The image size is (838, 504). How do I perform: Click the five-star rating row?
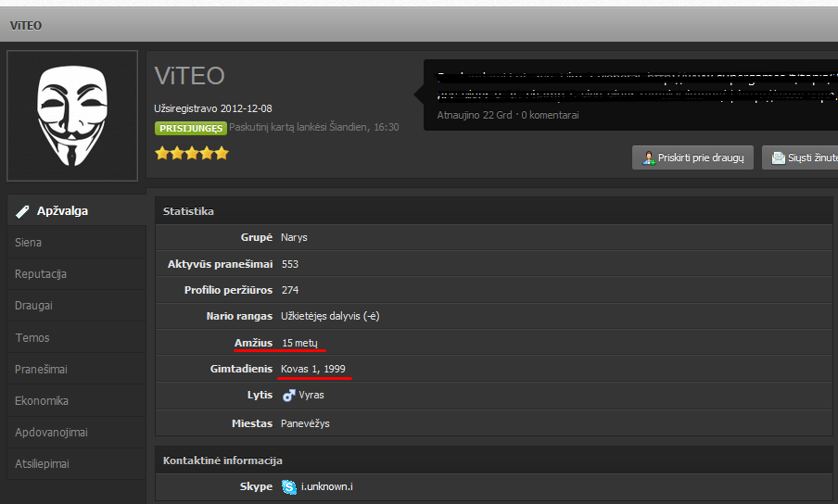point(192,154)
